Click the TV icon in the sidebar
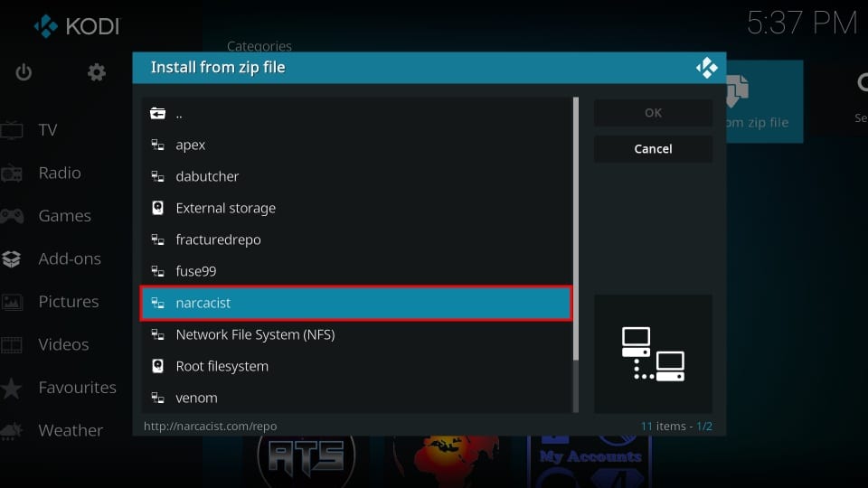The width and height of the screenshot is (868, 488). 12,130
